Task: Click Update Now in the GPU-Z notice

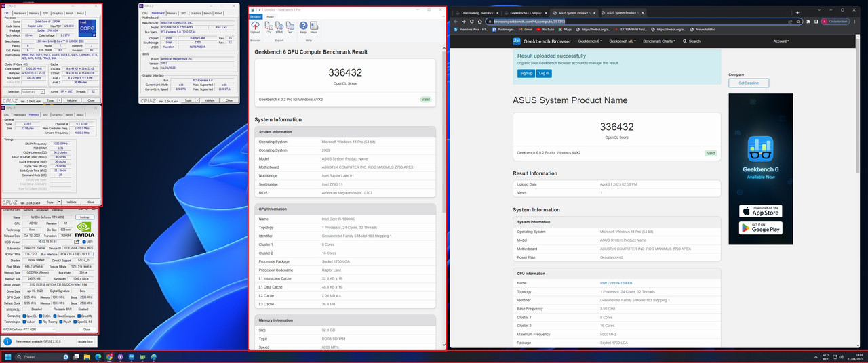Action: 85,341
